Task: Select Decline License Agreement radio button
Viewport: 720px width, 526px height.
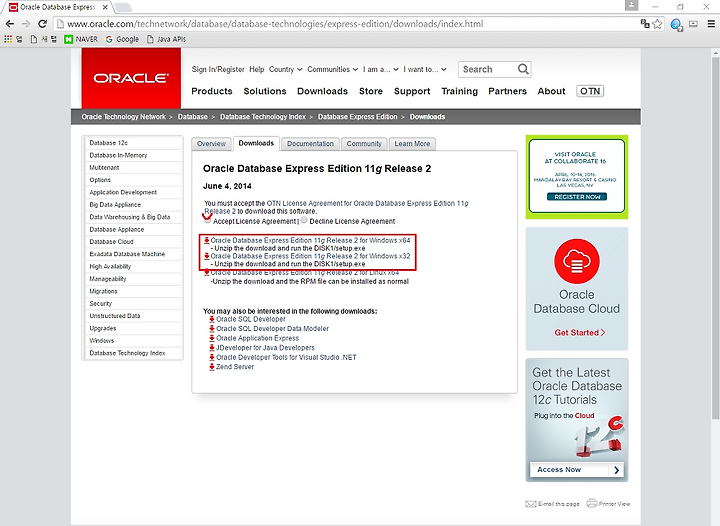Action: [304, 220]
